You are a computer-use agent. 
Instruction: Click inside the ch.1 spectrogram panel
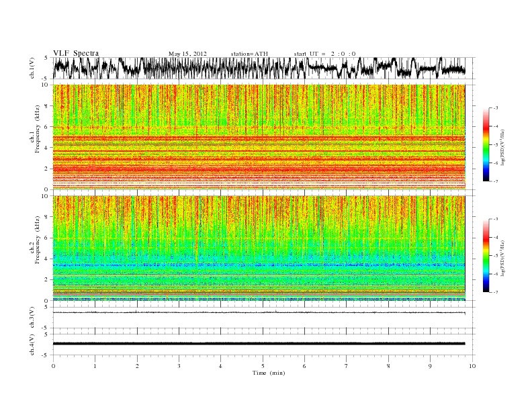pyautogui.click(x=259, y=137)
